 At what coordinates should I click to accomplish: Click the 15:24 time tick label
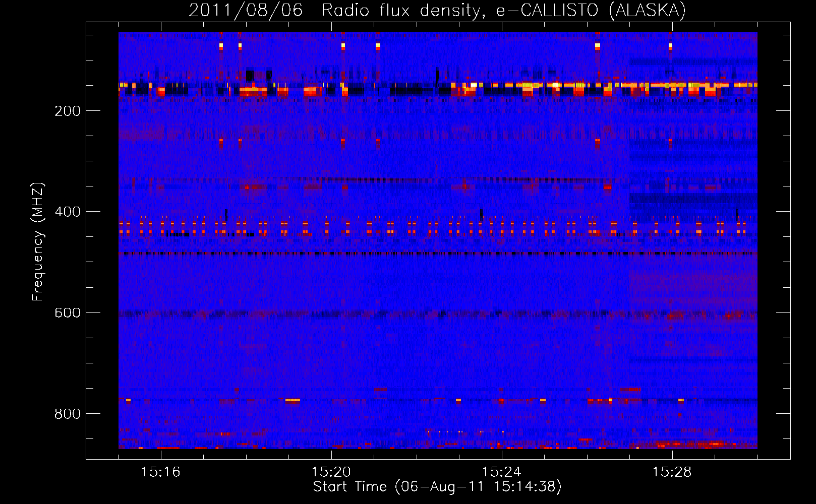click(x=501, y=472)
